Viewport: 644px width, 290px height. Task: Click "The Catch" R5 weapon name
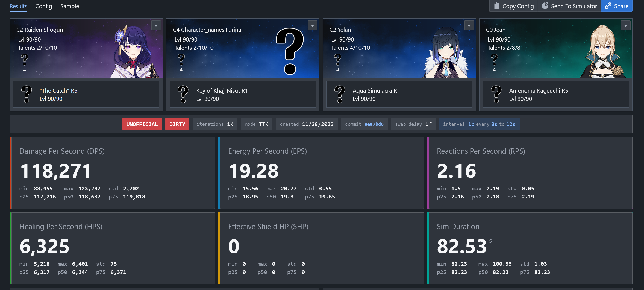tap(58, 90)
